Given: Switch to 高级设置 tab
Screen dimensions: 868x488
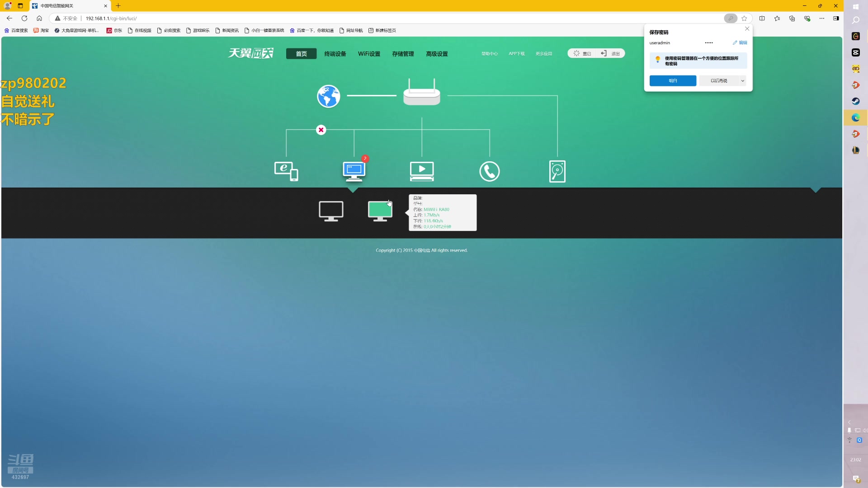Looking at the screenshot, I should click(437, 54).
